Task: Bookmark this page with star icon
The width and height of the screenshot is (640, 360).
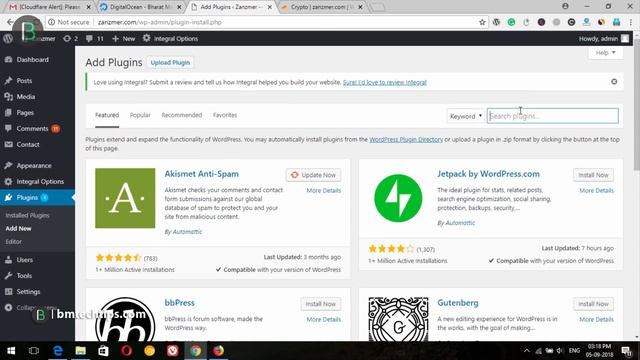Action: click(x=482, y=22)
